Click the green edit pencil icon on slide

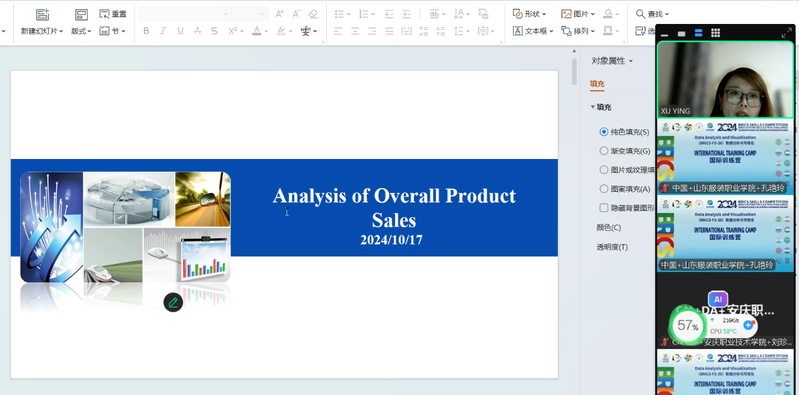[x=173, y=302]
